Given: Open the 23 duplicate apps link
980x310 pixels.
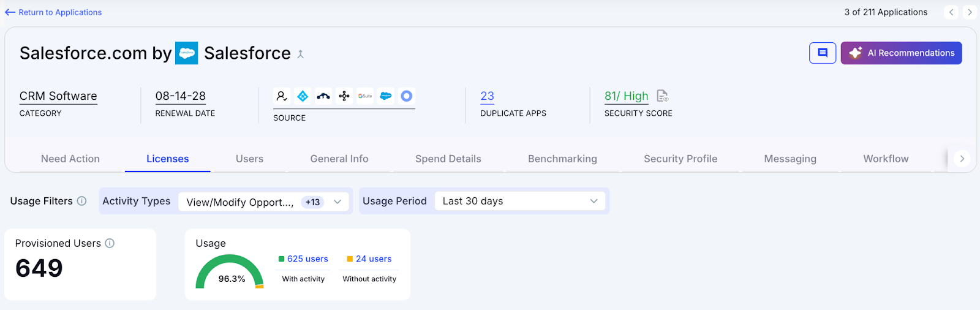Looking at the screenshot, I should [x=487, y=96].
